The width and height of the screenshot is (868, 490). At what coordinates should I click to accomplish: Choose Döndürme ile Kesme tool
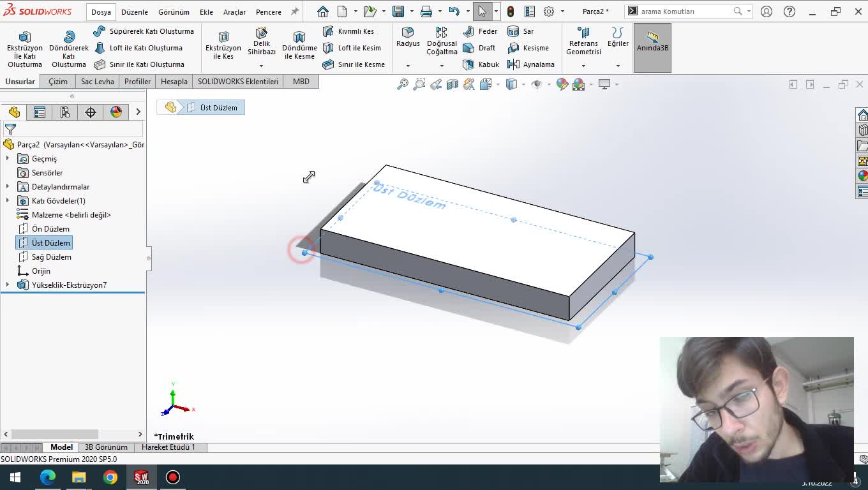pos(299,45)
